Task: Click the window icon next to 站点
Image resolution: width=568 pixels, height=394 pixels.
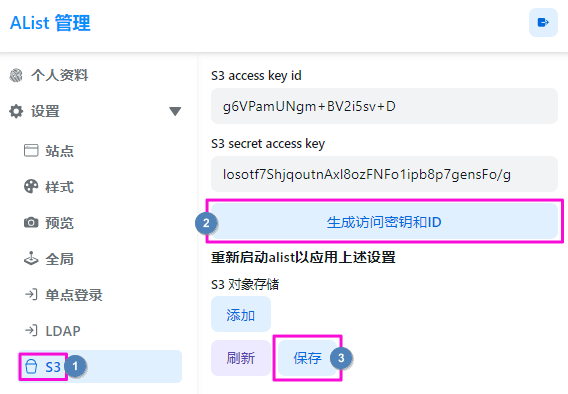Action: 31,150
